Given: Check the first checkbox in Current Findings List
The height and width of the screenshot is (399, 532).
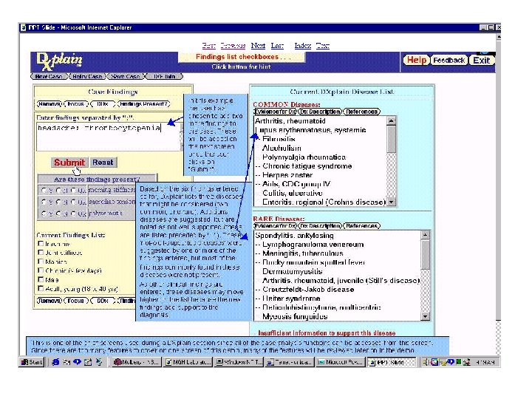Looking at the screenshot, I should click(41, 244).
